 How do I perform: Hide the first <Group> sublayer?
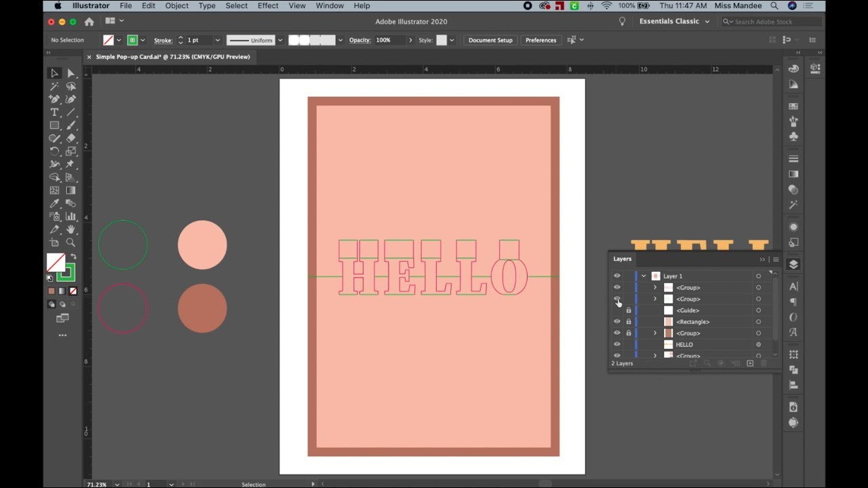coord(617,287)
